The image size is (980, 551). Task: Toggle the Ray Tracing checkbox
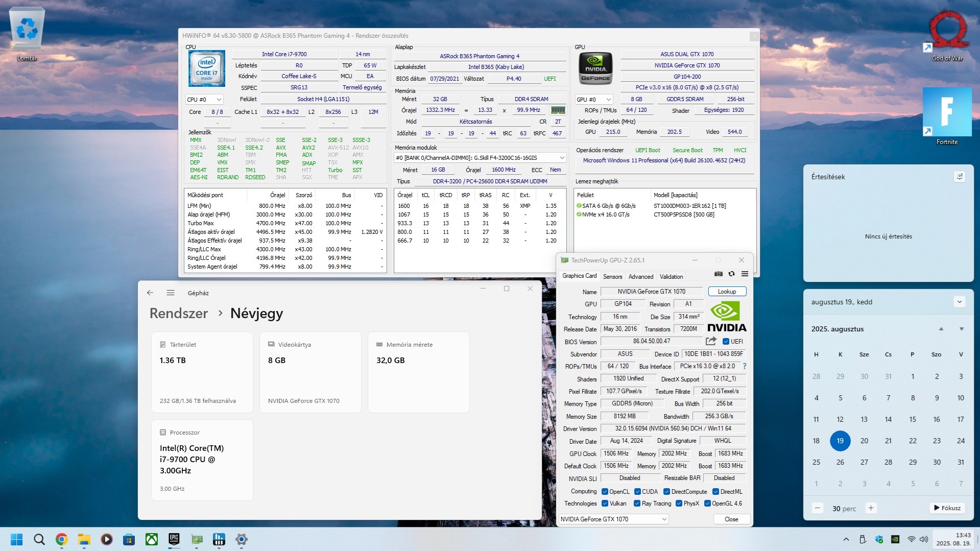637,504
